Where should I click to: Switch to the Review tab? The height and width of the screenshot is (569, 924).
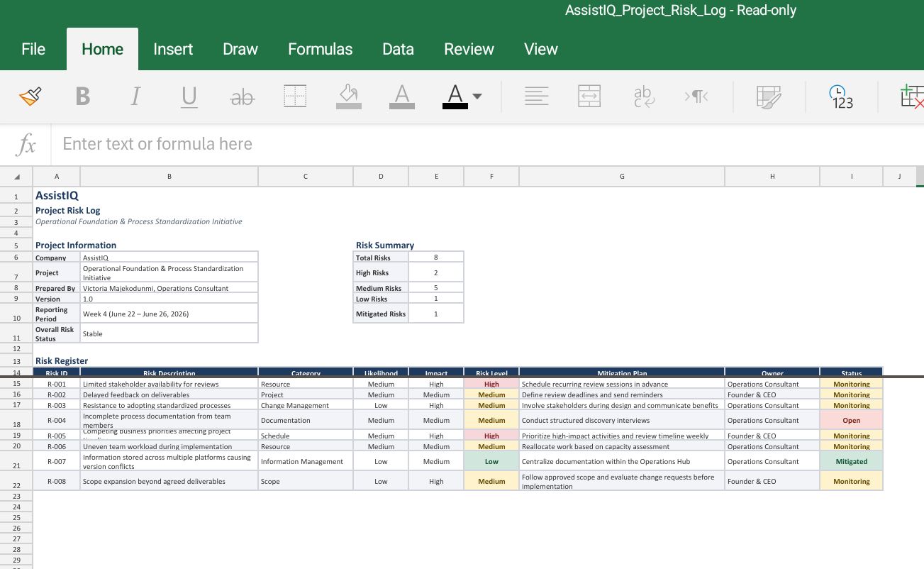pyautogui.click(x=469, y=49)
